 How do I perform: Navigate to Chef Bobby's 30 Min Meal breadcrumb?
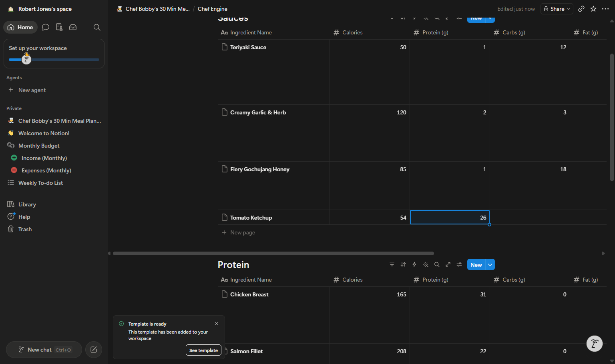pyautogui.click(x=153, y=9)
